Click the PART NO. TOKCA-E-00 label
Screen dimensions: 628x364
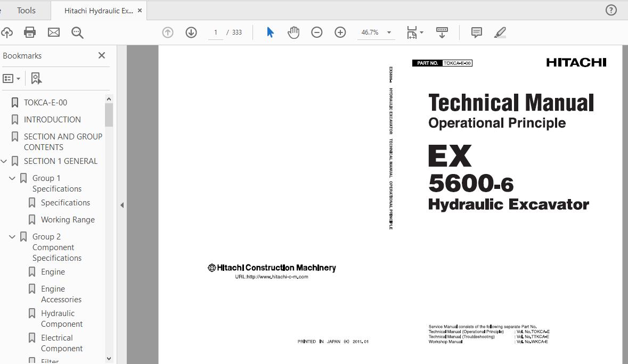[442, 63]
